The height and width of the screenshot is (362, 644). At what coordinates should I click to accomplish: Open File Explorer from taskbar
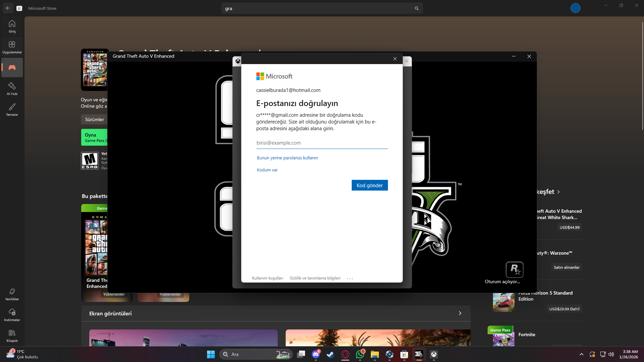point(375,354)
